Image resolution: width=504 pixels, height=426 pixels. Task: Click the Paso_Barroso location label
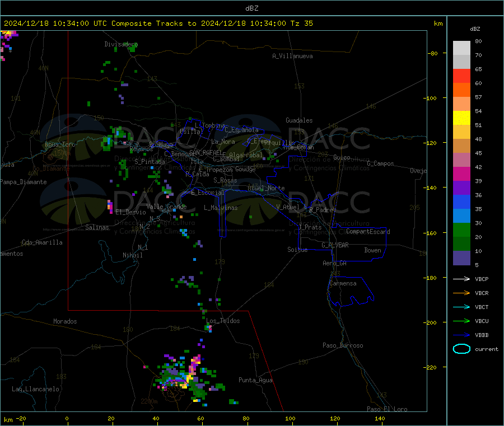(343, 345)
